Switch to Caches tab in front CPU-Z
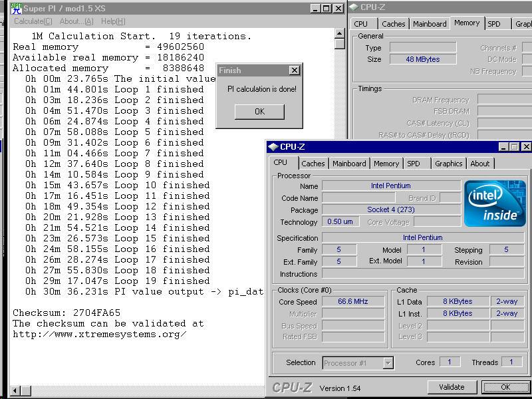This screenshot has width=532, height=399. click(313, 164)
